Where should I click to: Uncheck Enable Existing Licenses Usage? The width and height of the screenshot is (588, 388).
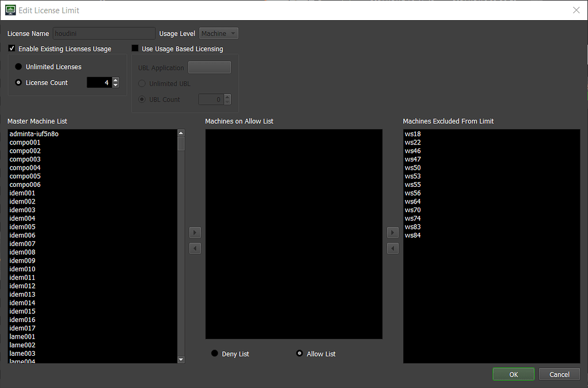[x=11, y=48]
